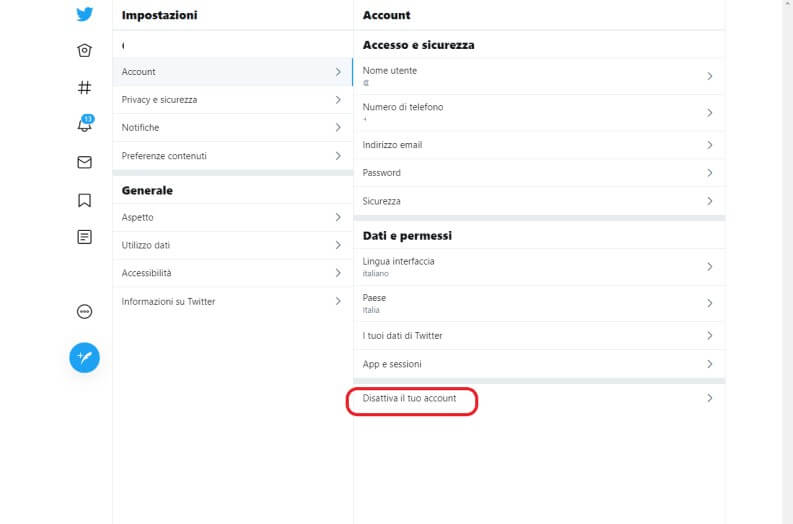Click Disattiva il tuo account
Screen dimensions: 793x524
point(540,399)
